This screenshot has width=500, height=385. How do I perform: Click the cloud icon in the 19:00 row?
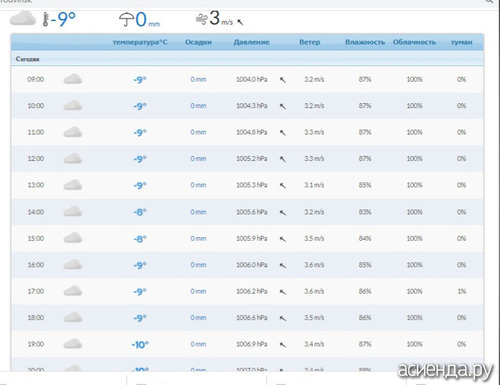(x=73, y=344)
